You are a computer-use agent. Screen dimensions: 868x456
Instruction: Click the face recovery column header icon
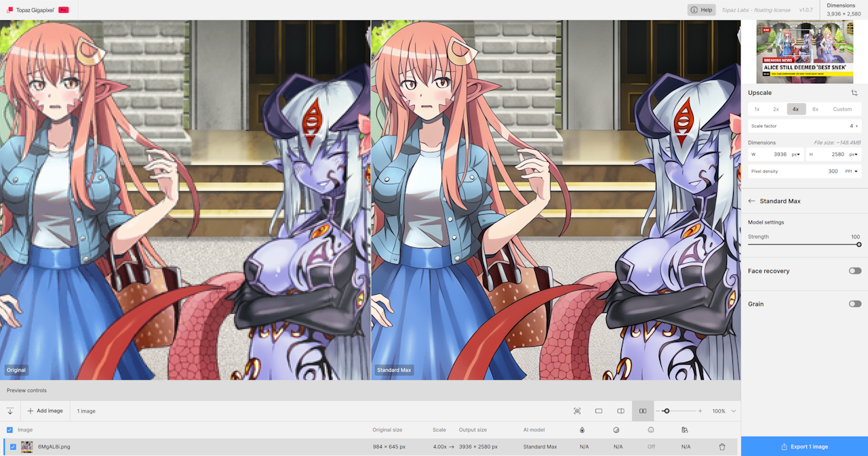point(651,430)
